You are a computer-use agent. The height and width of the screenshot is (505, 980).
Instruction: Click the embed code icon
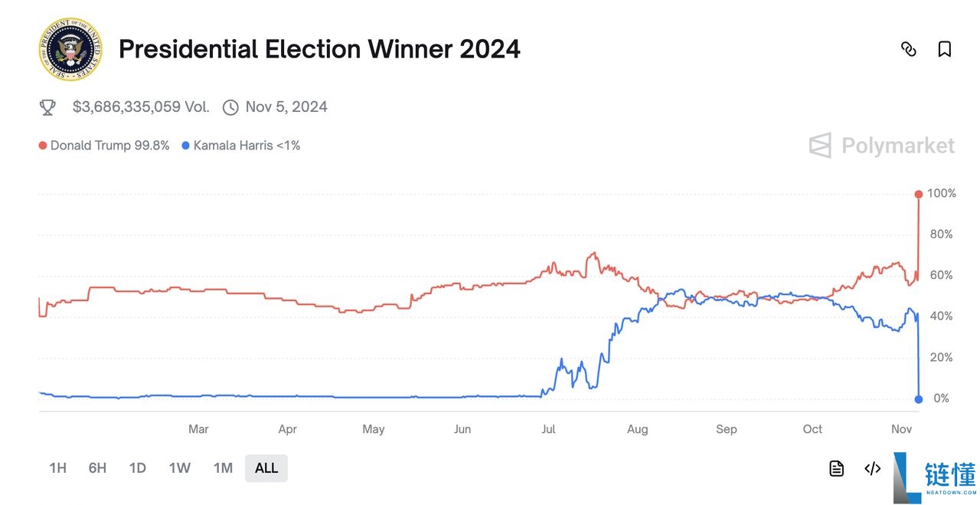[872, 468]
